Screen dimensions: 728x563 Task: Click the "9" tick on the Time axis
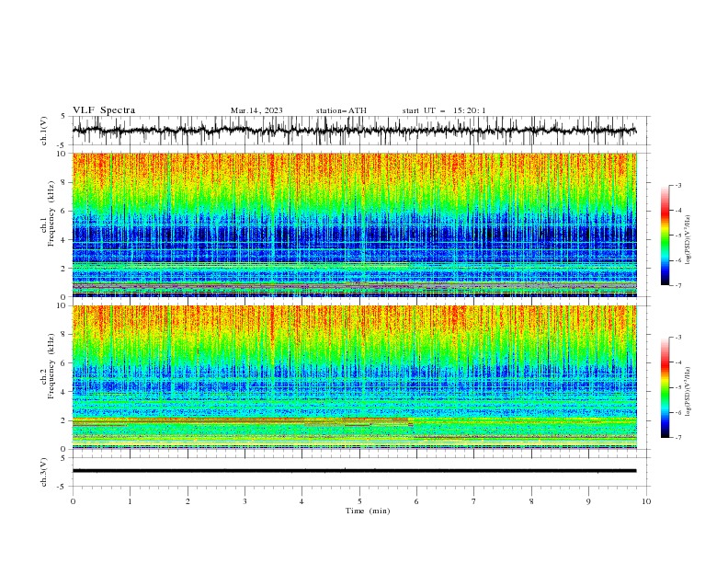[x=588, y=501]
